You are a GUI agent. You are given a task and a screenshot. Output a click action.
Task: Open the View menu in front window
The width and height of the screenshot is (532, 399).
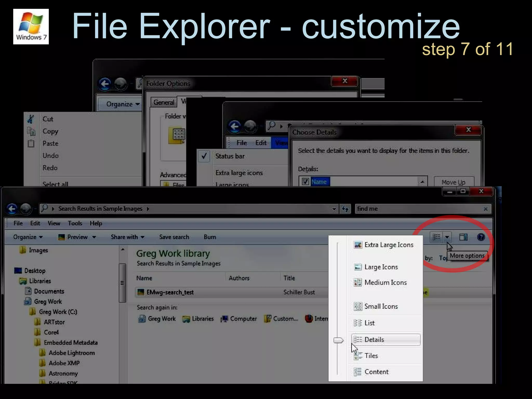tap(54, 223)
